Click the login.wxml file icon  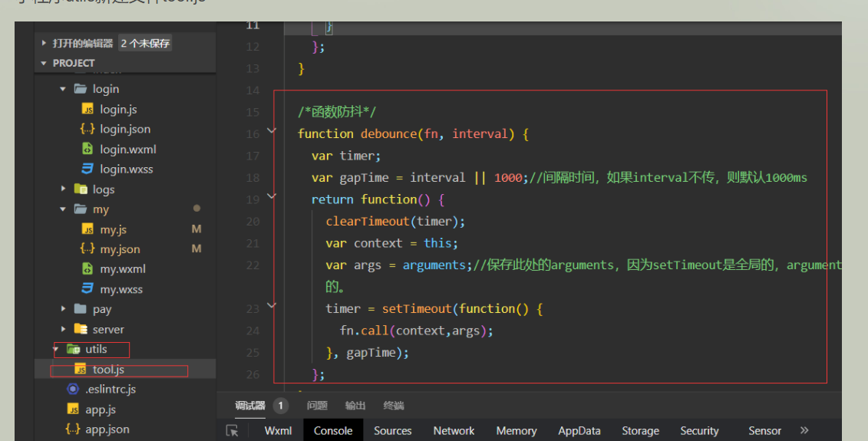tap(87, 149)
